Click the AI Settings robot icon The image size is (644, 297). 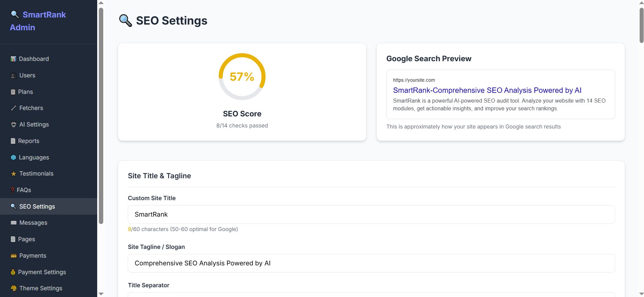(13, 124)
